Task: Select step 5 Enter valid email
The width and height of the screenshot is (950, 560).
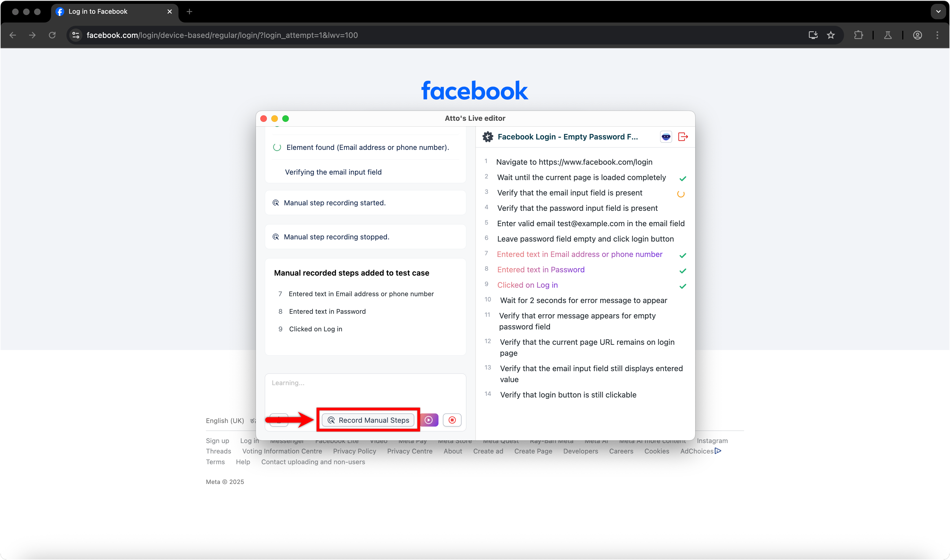Action: 590,223
